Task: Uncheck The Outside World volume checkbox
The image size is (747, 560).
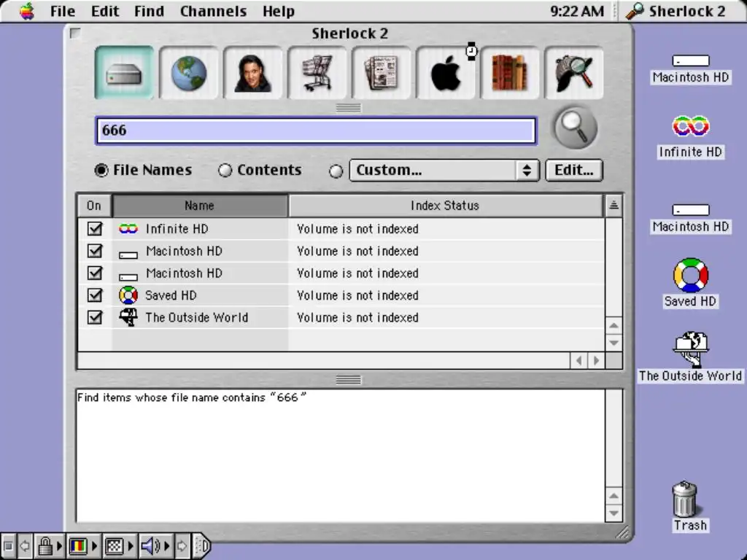Action: coord(95,317)
